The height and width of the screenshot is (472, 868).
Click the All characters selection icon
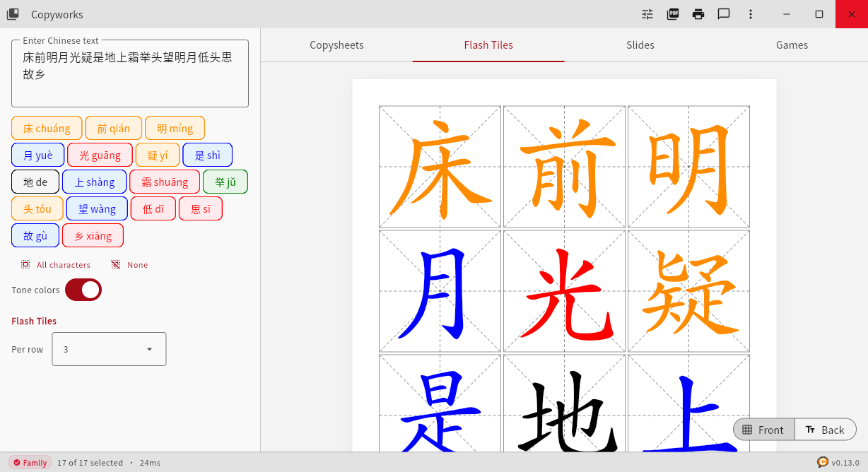[x=24, y=264]
